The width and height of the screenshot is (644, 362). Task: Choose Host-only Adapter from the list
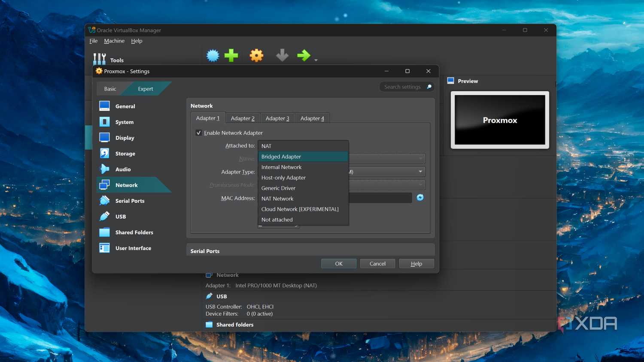303,178
